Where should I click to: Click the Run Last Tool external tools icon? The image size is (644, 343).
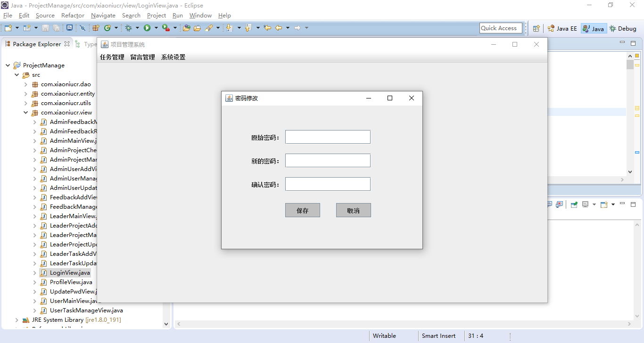[165, 28]
